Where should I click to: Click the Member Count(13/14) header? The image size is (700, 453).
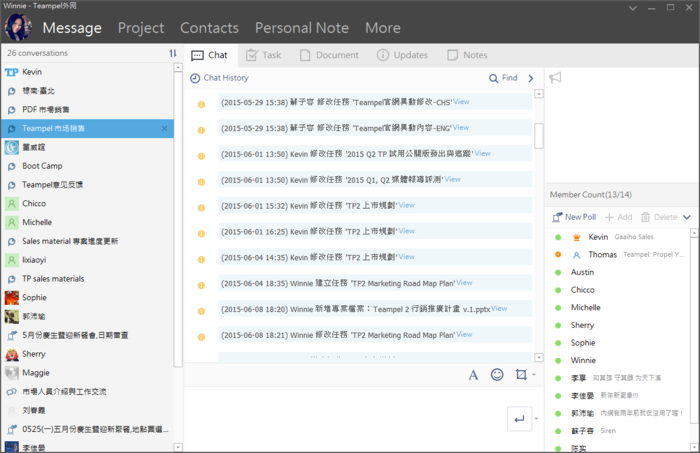coord(591,195)
